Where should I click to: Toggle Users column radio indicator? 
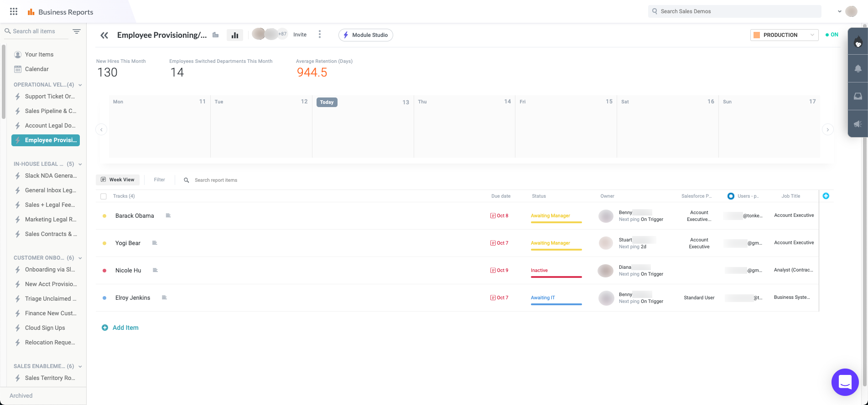731,196
